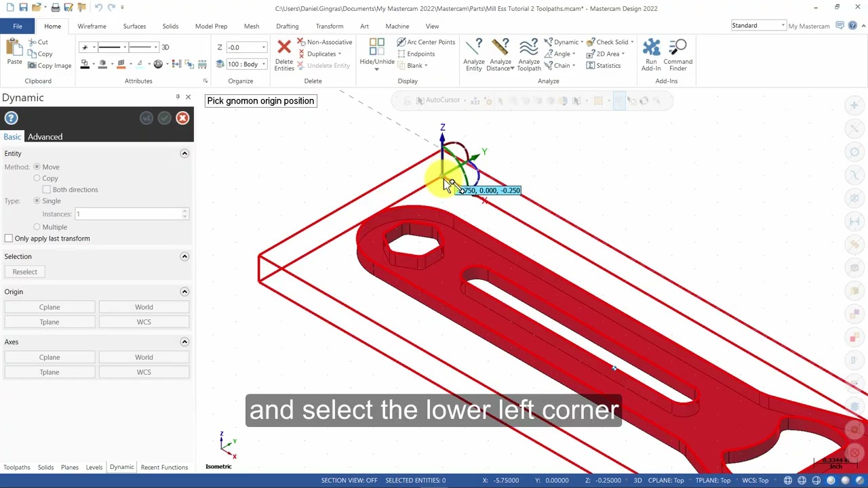Screen dimensions: 868x488
Task: Open the Check Solid dropdown
Action: pos(632,42)
